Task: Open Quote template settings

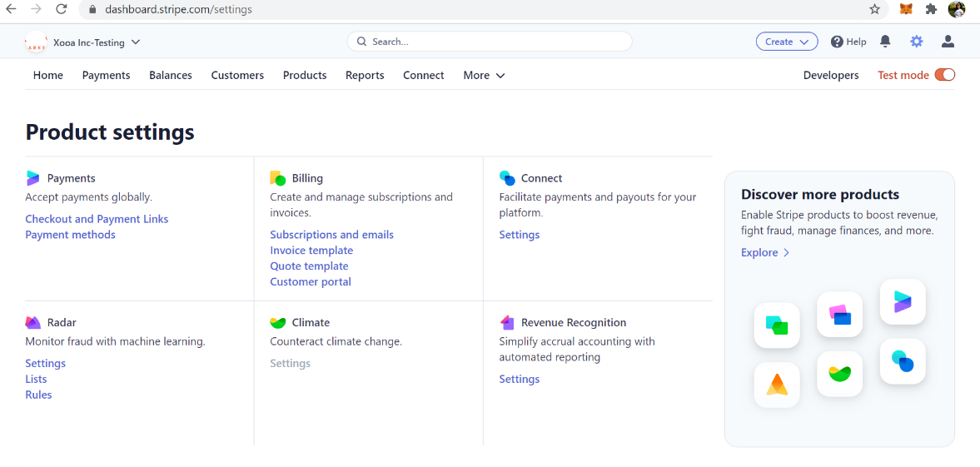Action: [x=310, y=266]
